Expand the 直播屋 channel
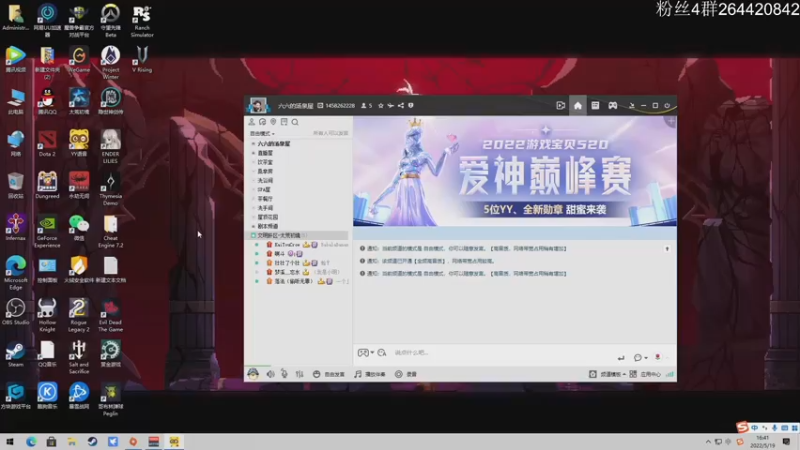 coord(253,153)
